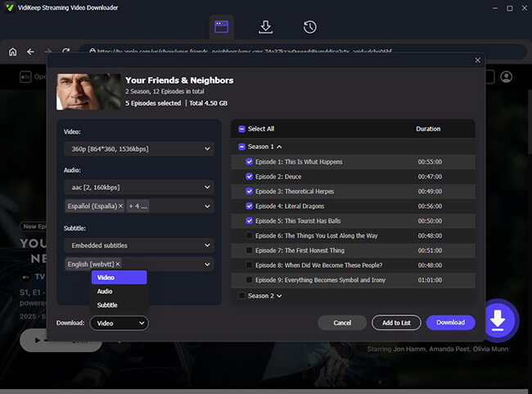532x394 pixels.
Task: Click the VidiKeep app logo
Action: (10, 7)
